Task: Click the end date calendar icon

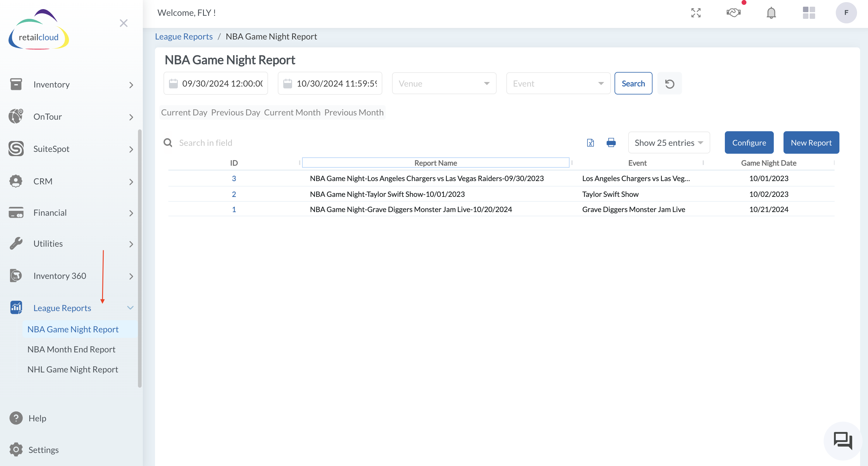Action: pyautogui.click(x=288, y=84)
